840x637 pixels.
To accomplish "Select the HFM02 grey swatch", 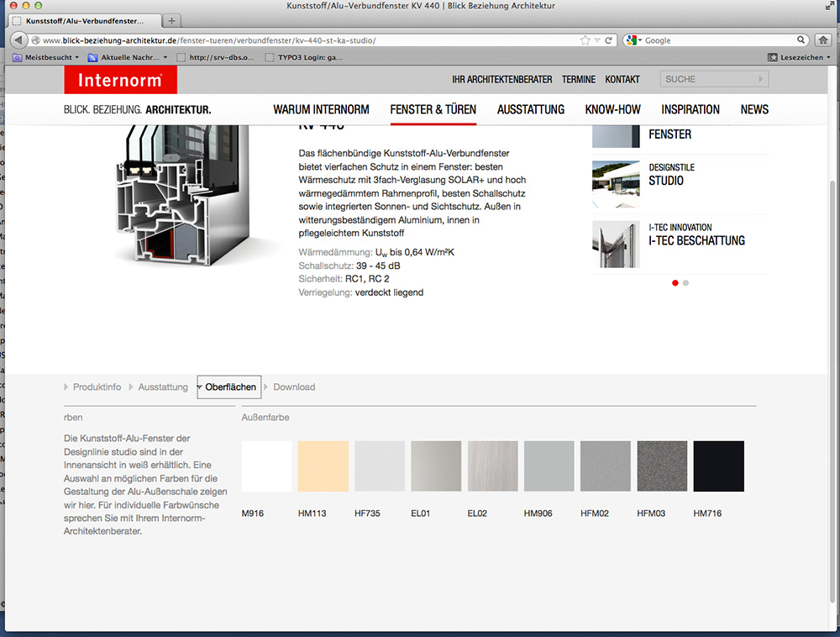I will pos(606,466).
